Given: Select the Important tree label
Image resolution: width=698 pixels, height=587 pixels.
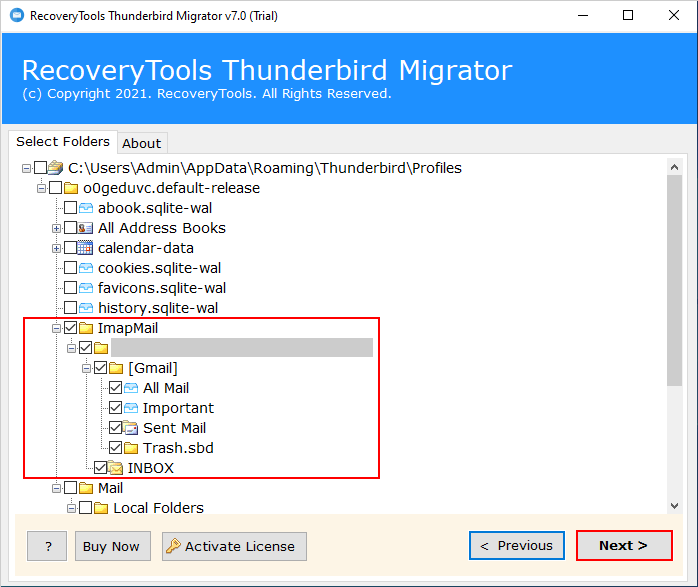Looking at the screenshot, I should (178, 408).
